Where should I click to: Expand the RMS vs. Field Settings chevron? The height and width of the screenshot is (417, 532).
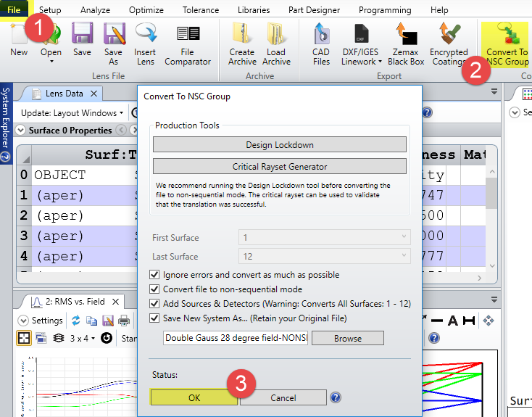tap(23, 321)
